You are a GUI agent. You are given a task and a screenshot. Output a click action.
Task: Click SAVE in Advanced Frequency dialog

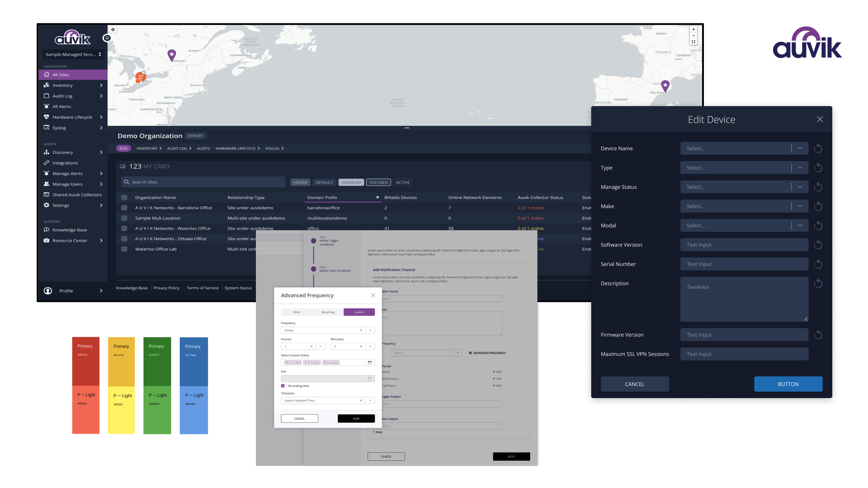[x=356, y=419]
